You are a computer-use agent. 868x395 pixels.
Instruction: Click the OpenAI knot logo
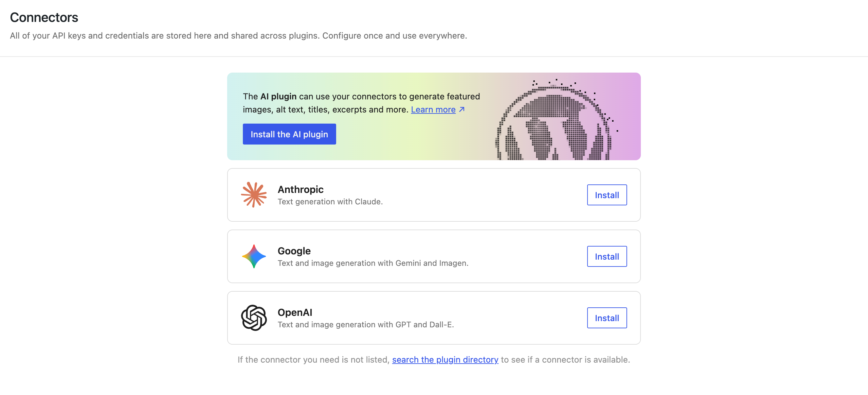[254, 318]
